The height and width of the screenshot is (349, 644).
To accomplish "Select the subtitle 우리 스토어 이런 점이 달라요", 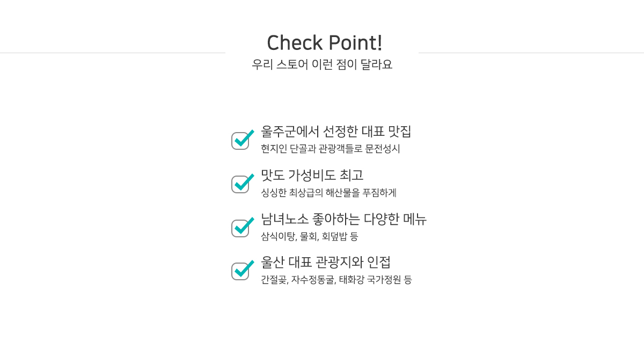I will (322, 64).
